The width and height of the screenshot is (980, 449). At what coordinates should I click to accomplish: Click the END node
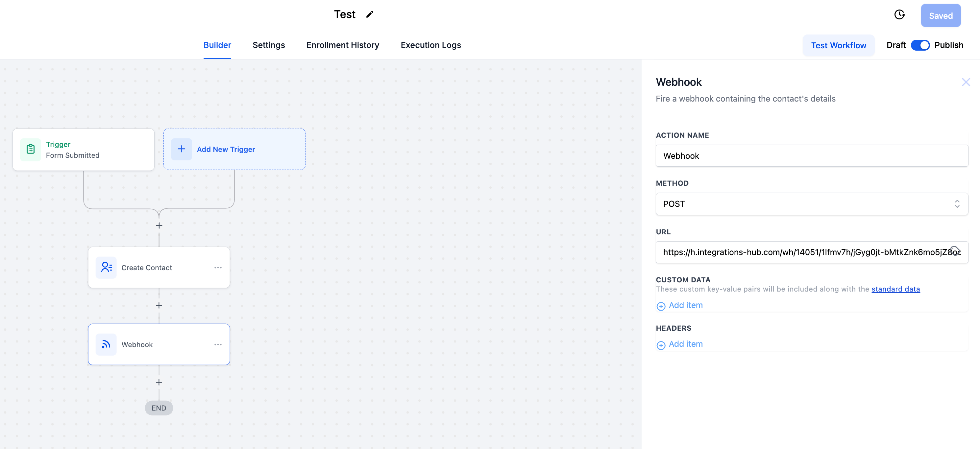pos(159,408)
